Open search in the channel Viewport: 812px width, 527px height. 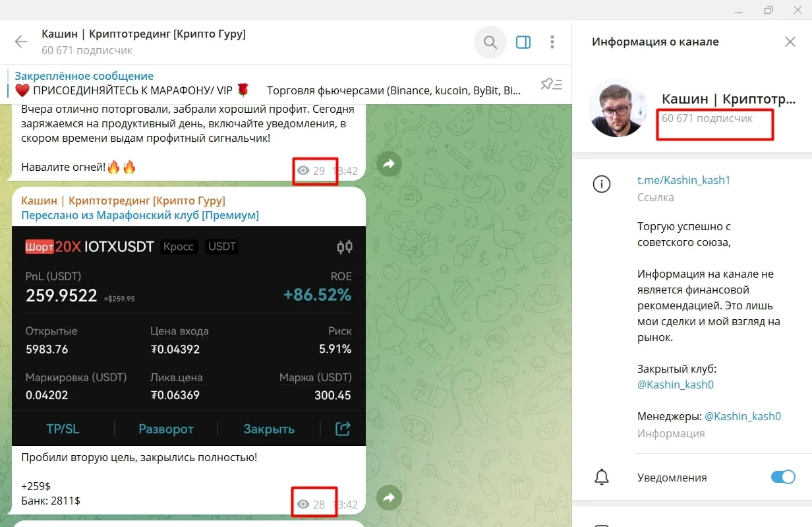(x=490, y=42)
